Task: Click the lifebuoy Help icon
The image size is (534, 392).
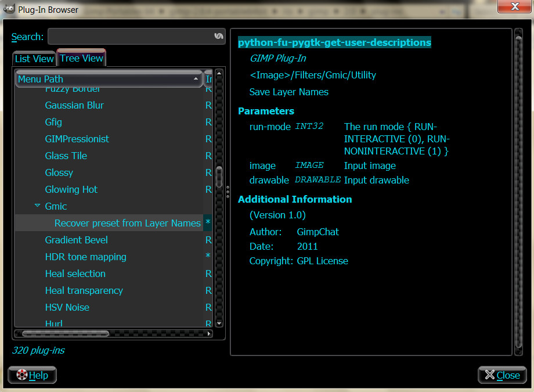Action: (x=22, y=375)
